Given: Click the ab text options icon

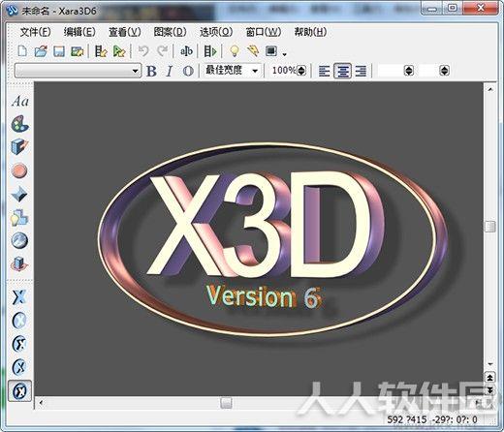Looking at the screenshot, I should pos(186,51).
